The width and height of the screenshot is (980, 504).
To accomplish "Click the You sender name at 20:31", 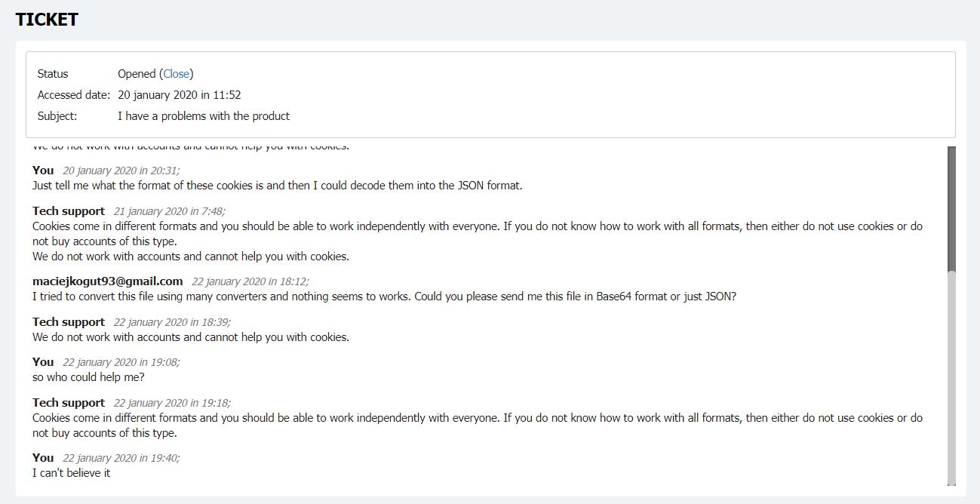I will pyautogui.click(x=43, y=171).
